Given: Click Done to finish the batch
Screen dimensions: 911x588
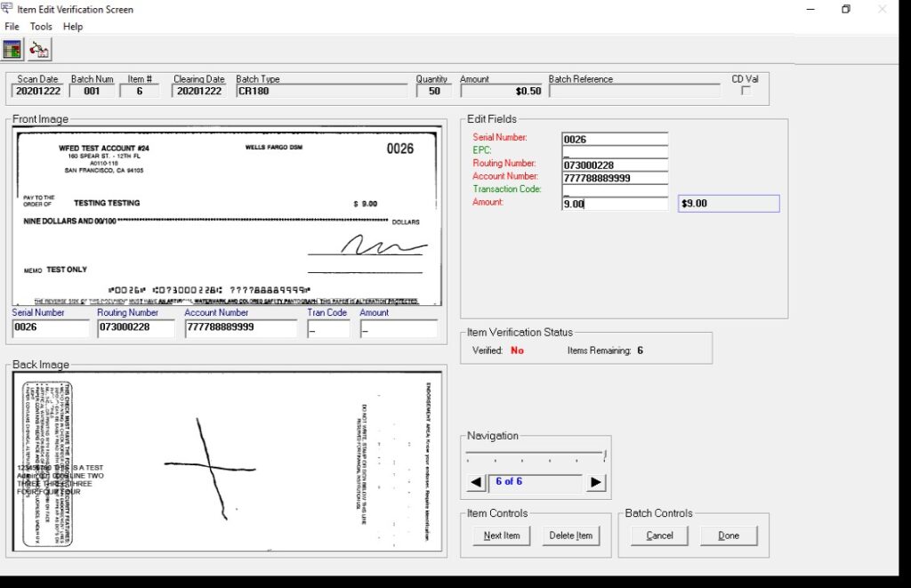Looking at the screenshot, I should [x=729, y=536].
